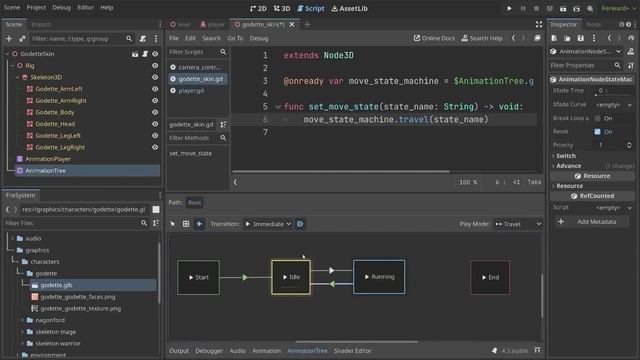Open the Editor menu
The width and height of the screenshot is (640, 360).
pos(85,7)
